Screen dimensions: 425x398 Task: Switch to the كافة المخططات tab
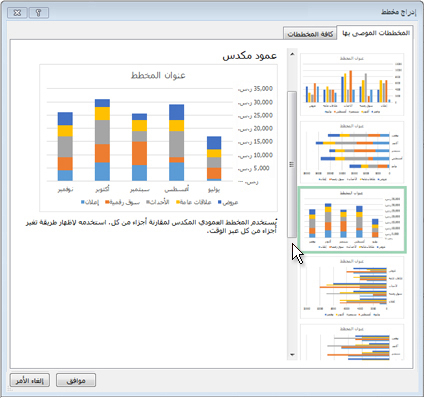click(x=310, y=34)
